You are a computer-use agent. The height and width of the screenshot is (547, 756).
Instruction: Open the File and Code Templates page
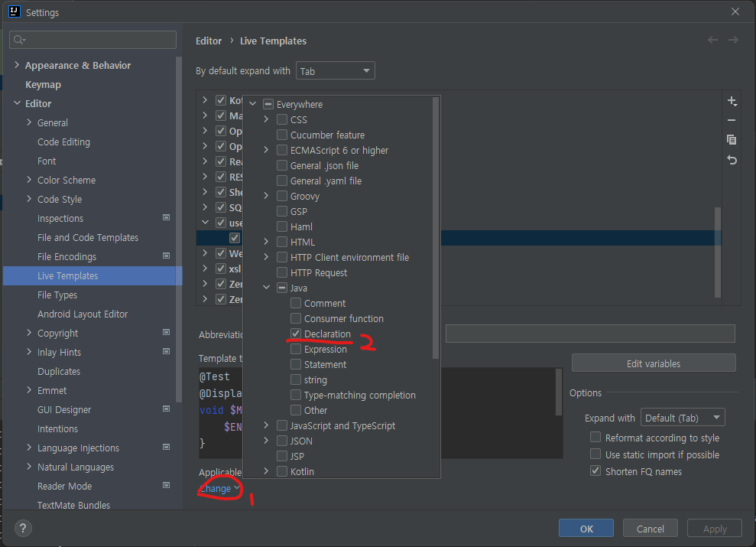pos(88,237)
